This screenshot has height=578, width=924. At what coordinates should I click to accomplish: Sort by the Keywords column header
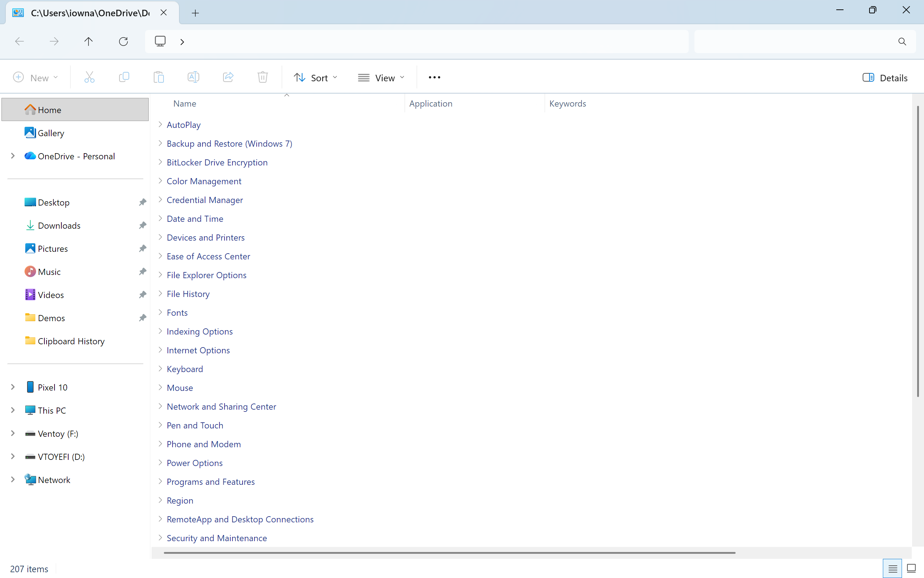click(x=567, y=104)
